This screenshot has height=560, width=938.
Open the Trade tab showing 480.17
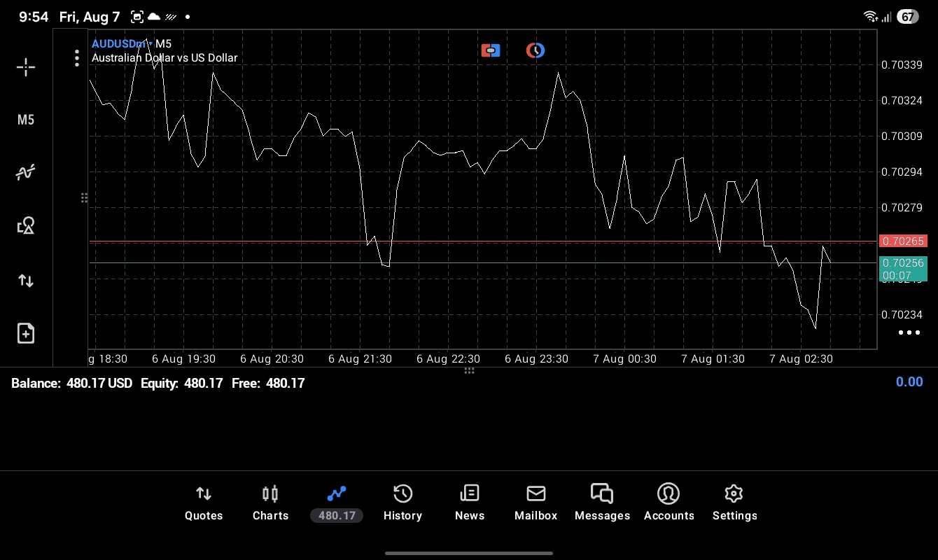point(337,503)
